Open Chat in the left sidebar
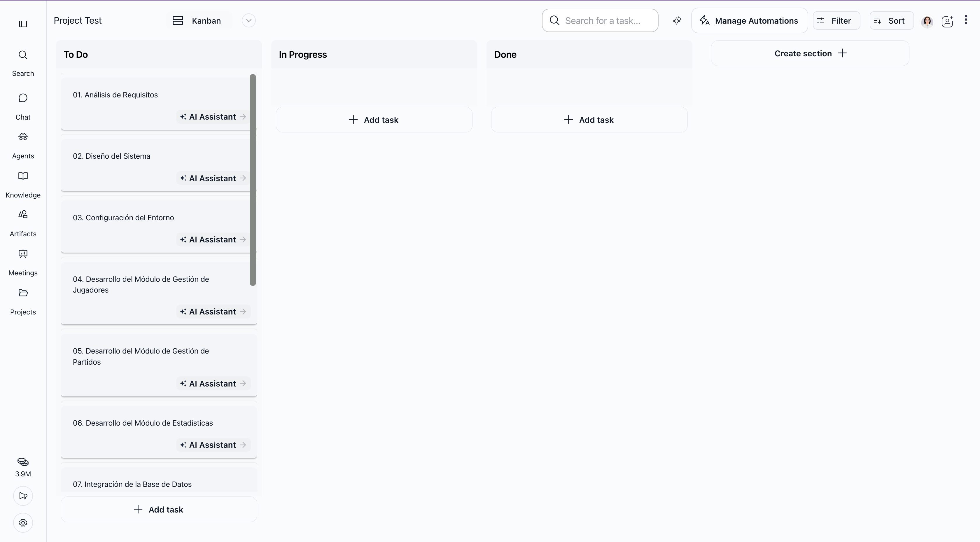The height and width of the screenshot is (542, 980). coord(23,107)
